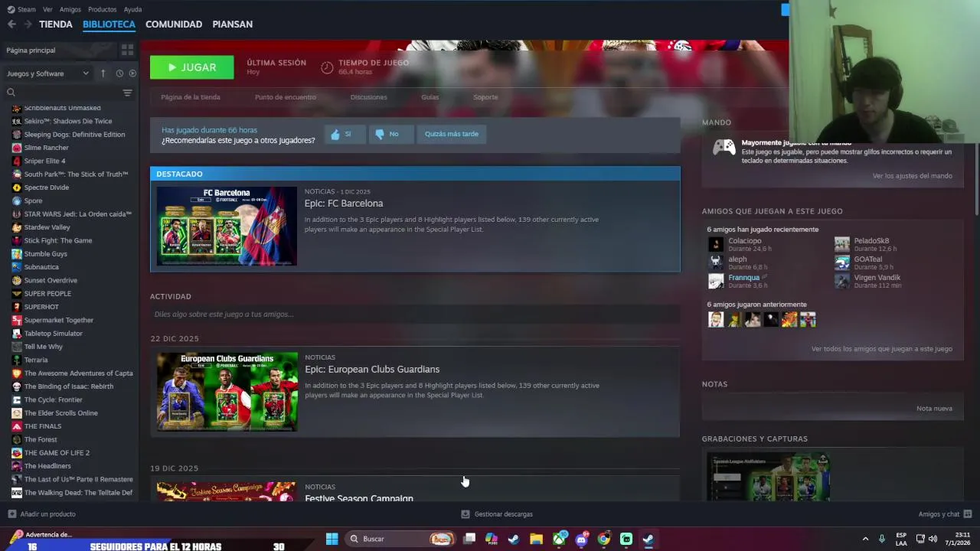Switch to the COMUNIDAD tab
Image resolution: width=980 pixels, height=551 pixels.
[x=174, y=24]
